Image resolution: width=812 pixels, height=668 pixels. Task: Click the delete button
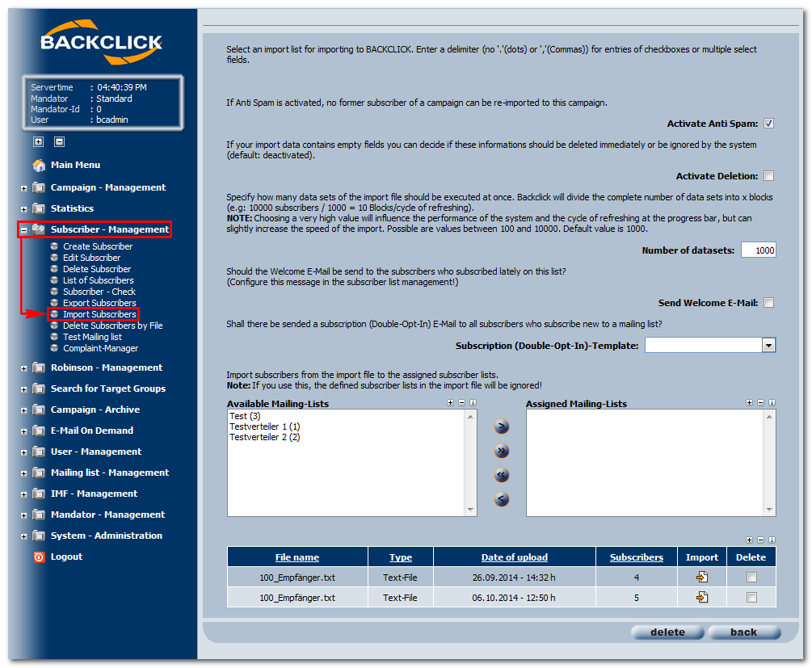click(667, 632)
